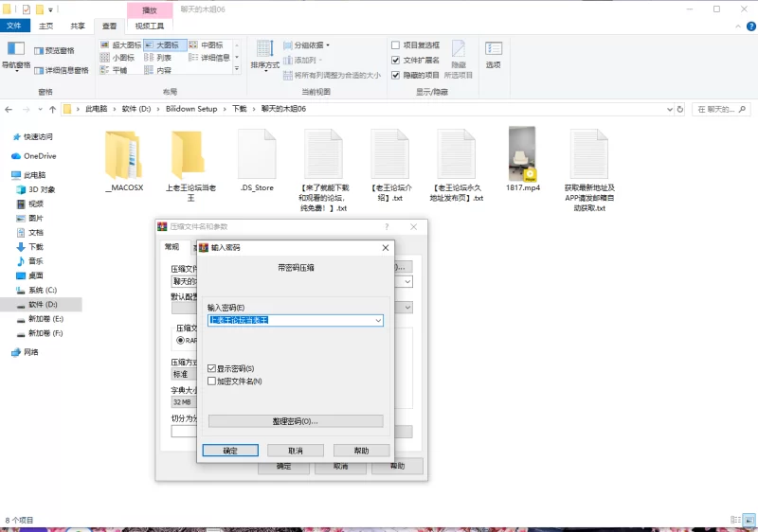Switch to large thumbnails view in status bar
Screen dimensions: 758x532
coord(750,520)
